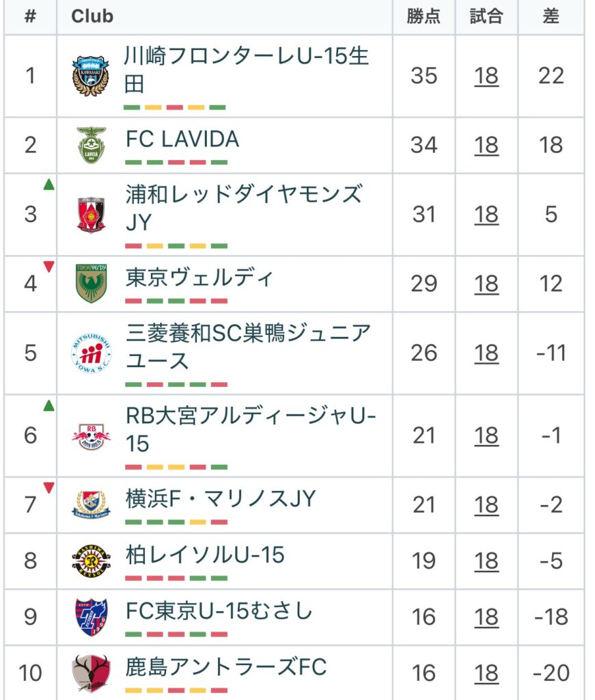Click the Kawasaki Frontale club crest

(91, 75)
